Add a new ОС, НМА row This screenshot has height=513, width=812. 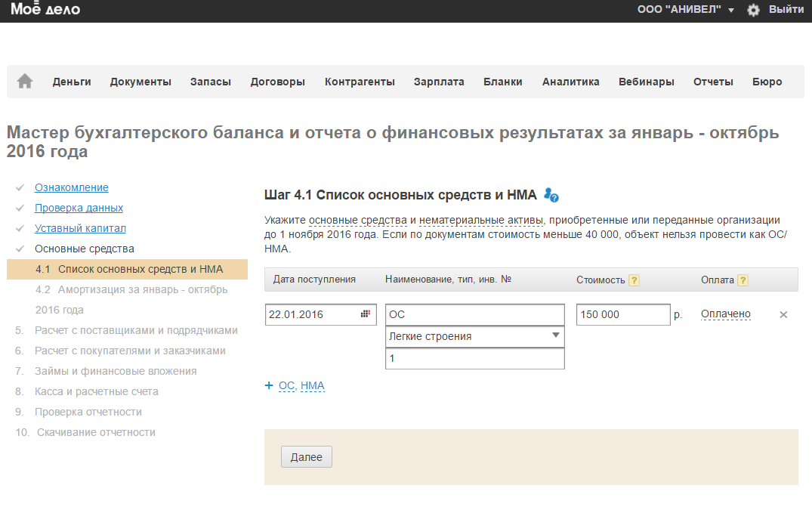coord(301,386)
